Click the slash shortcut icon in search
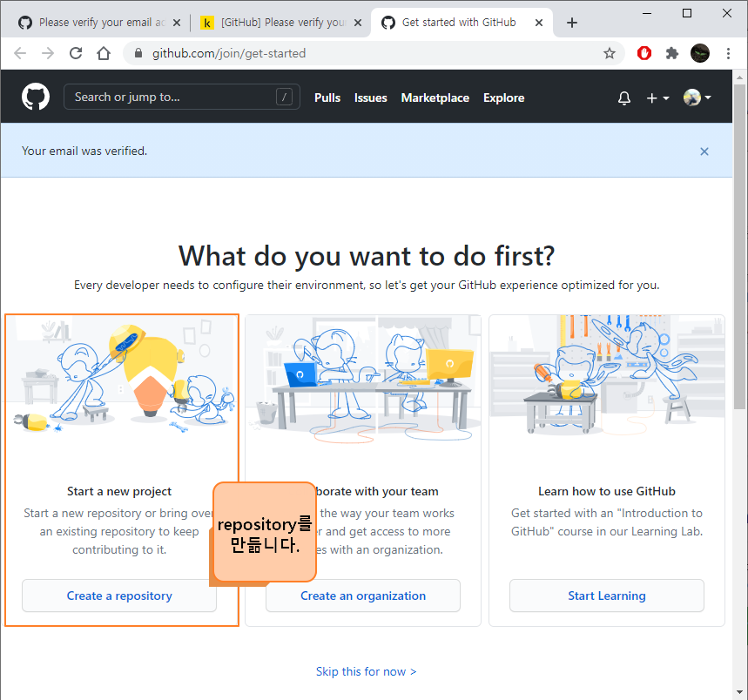The width and height of the screenshot is (748, 700). (x=285, y=98)
